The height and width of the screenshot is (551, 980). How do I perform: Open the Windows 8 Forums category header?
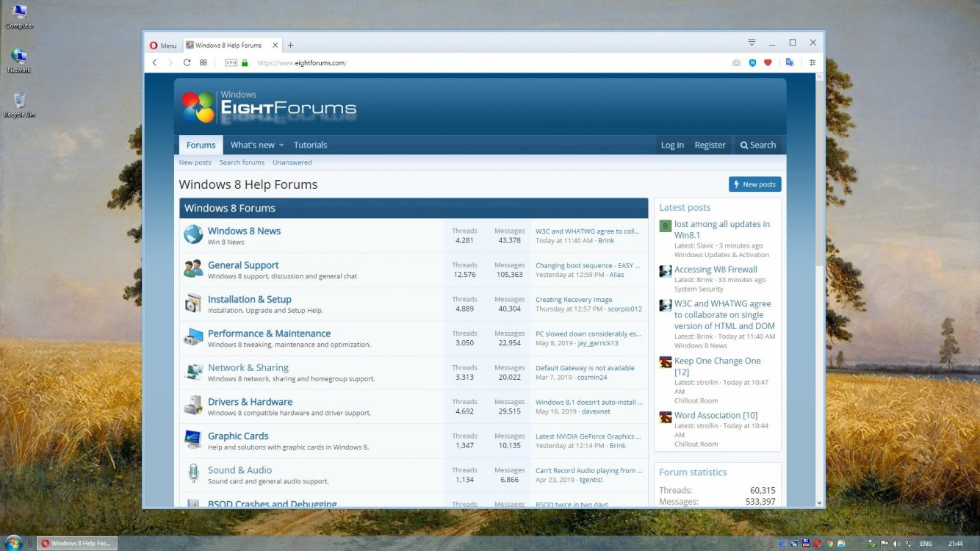tap(230, 208)
